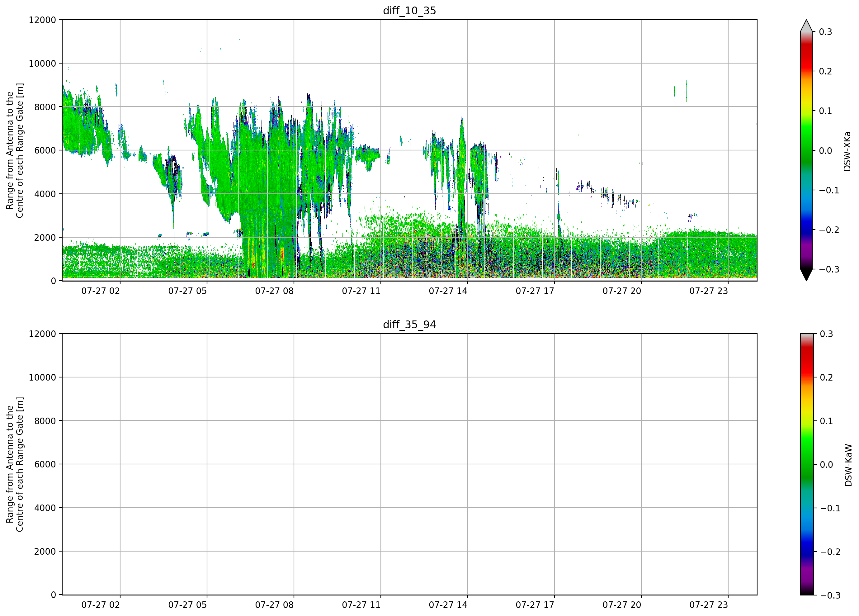This screenshot has width=859, height=616.
Task: Click the 4000 tick on diff_10_35 y-axis
Action: [x=45, y=194]
